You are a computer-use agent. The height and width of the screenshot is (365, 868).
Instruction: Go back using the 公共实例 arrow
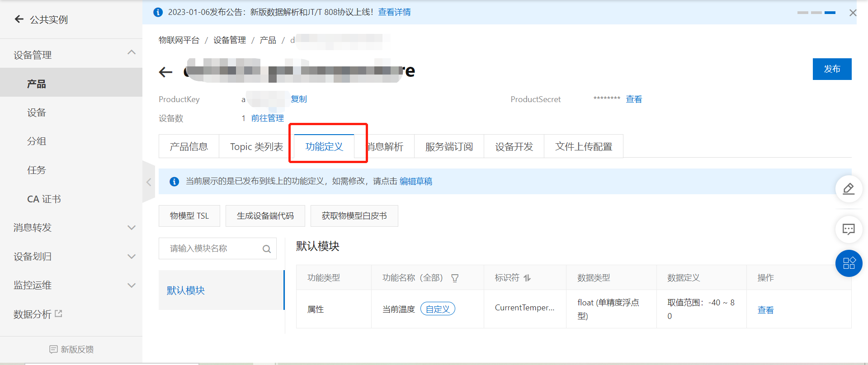pyautogui.click(x=19, y=19)
